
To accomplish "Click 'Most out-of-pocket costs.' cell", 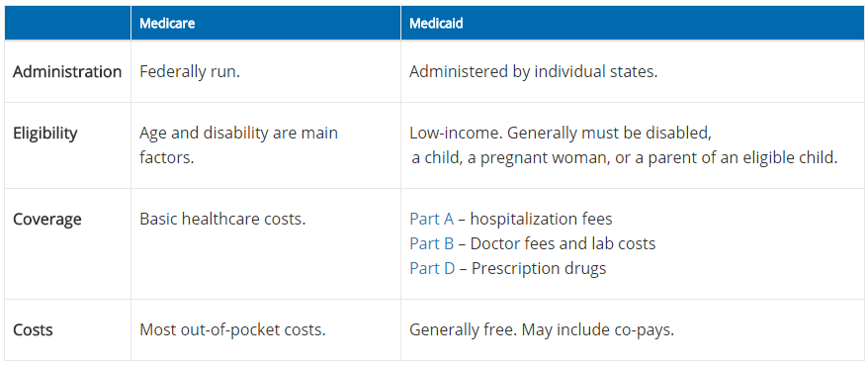I will 266,330.
